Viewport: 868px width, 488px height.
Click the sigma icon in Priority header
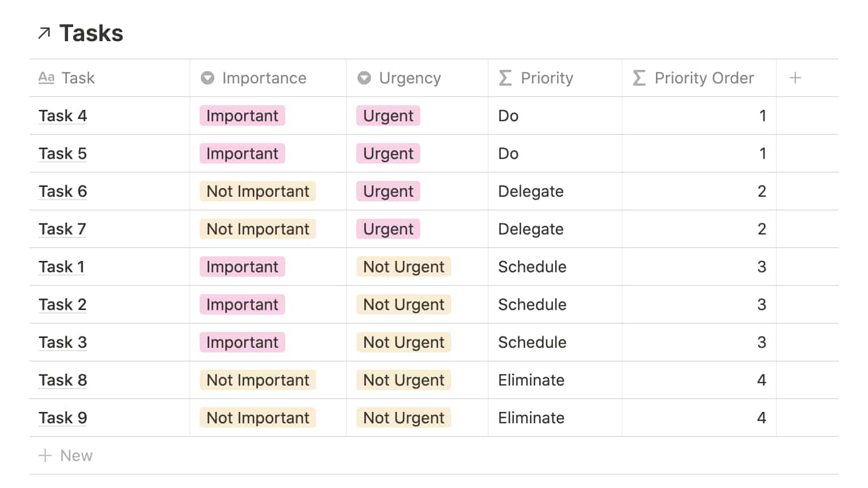[x=505, y=78]
